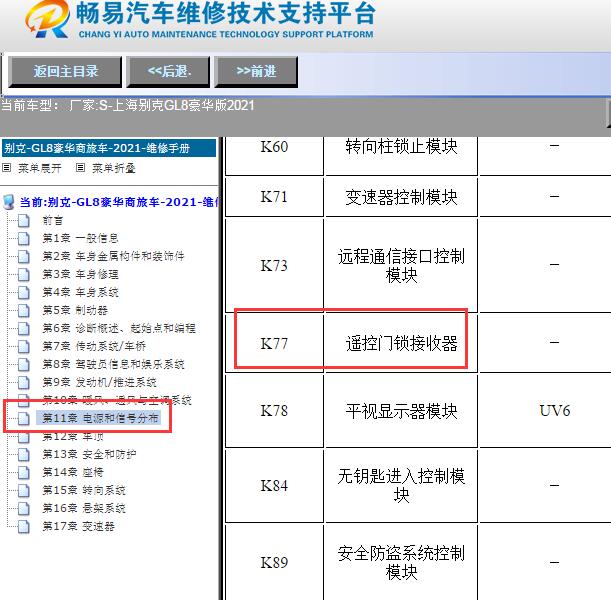Image resolution: width=611 pixels, height=600 pixels.
Task: Click the 当前车型 vehicle info text
Action: pos(128,106)
